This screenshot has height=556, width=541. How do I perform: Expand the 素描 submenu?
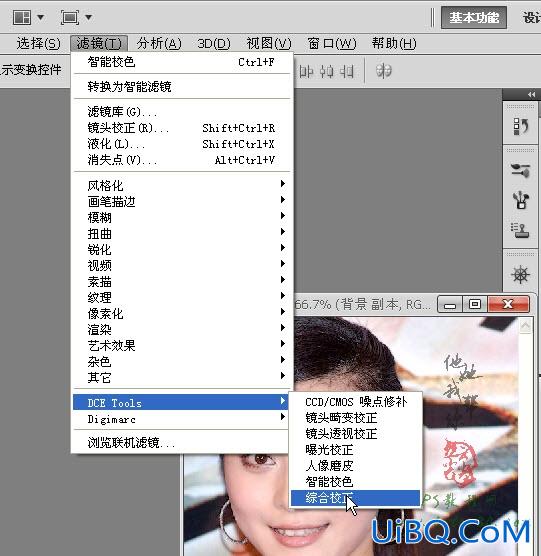182,282
